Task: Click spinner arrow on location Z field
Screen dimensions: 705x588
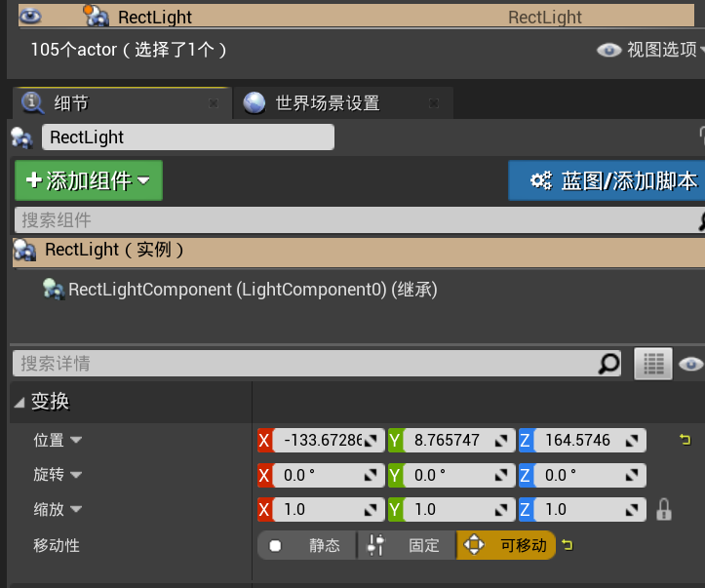Action: click(x=632, y=441)
